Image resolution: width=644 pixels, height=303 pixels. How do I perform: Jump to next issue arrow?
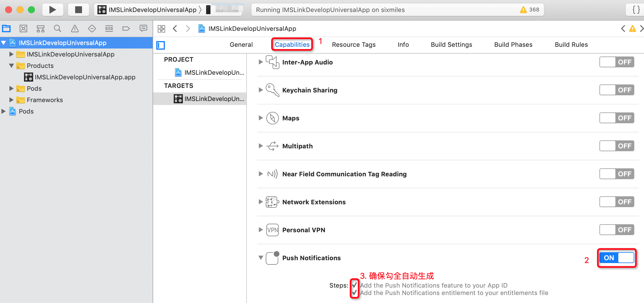641,29
